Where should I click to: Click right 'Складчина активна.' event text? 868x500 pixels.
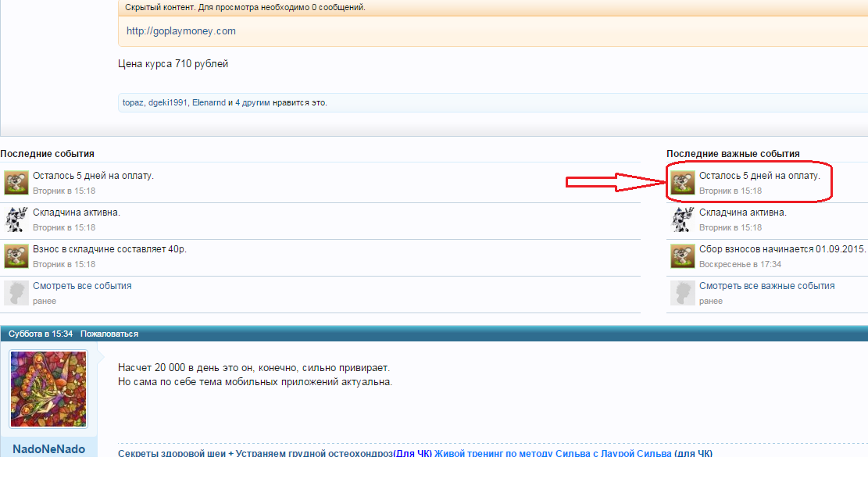pos(743,212)
